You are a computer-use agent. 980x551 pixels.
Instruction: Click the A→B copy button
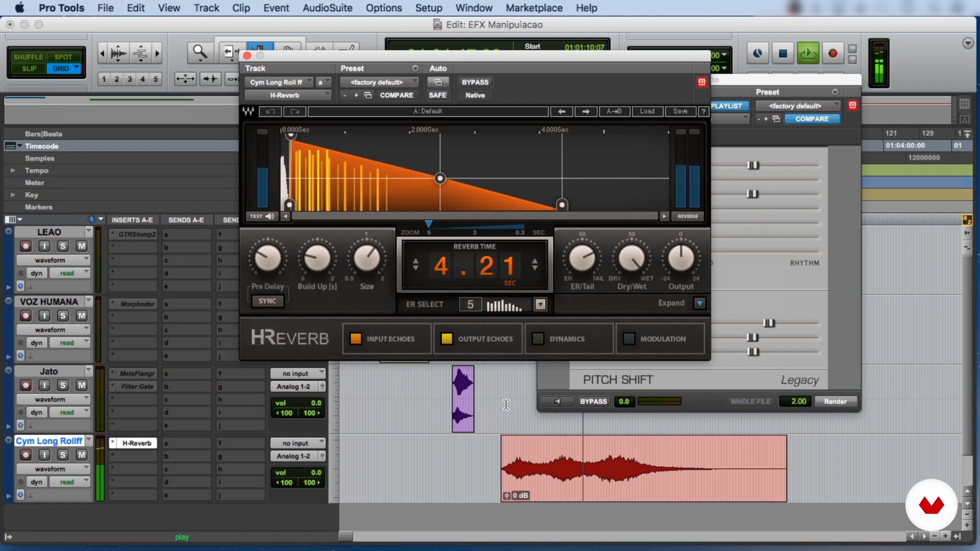click(x=614, y=111)
